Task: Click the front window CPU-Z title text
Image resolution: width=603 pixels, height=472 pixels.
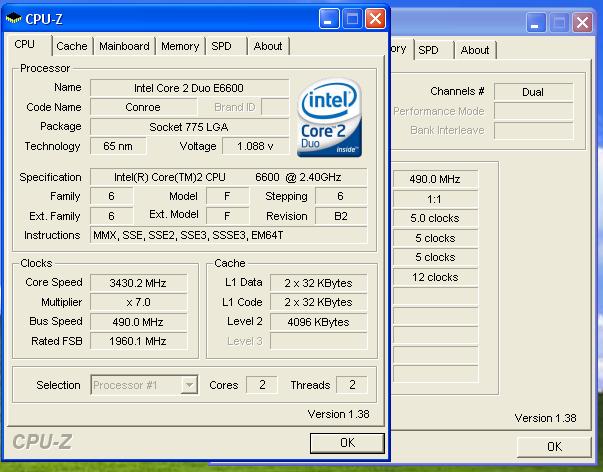Action: coord(44,19)
